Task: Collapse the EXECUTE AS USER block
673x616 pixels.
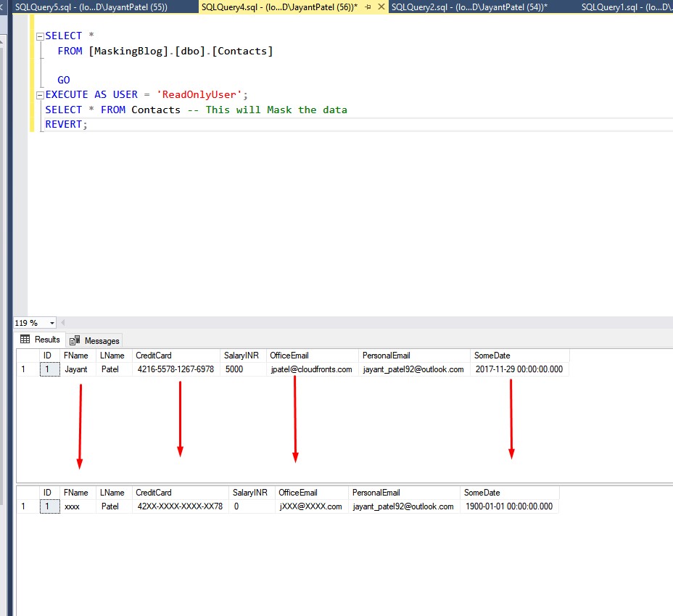Action: tap(40, 95)
